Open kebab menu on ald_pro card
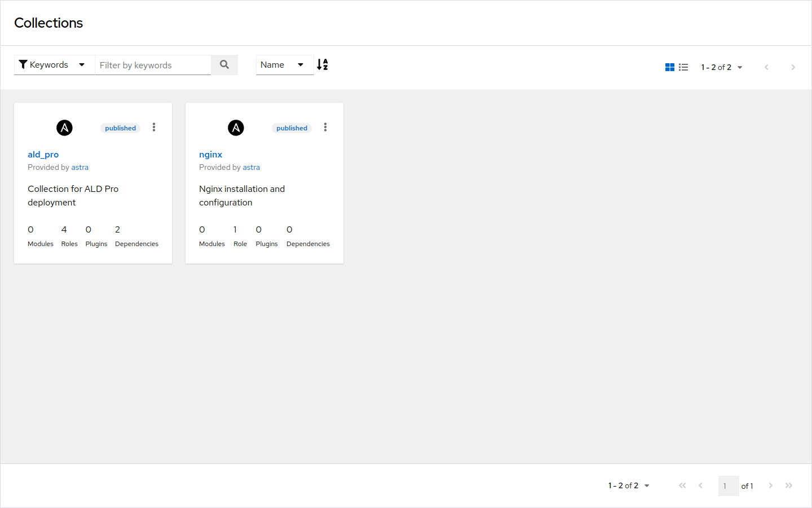This screenshot has width=812, height=508. pos(154,128)
